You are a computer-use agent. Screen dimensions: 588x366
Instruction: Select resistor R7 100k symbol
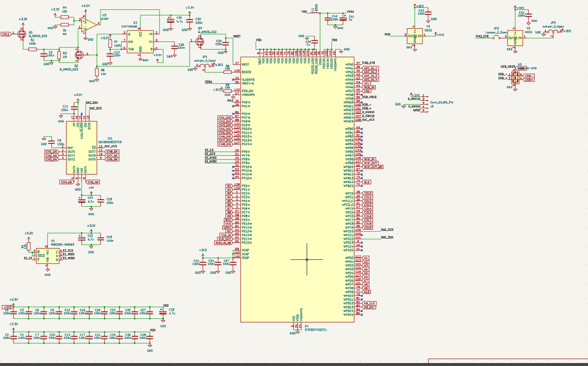tap(110, 43)
